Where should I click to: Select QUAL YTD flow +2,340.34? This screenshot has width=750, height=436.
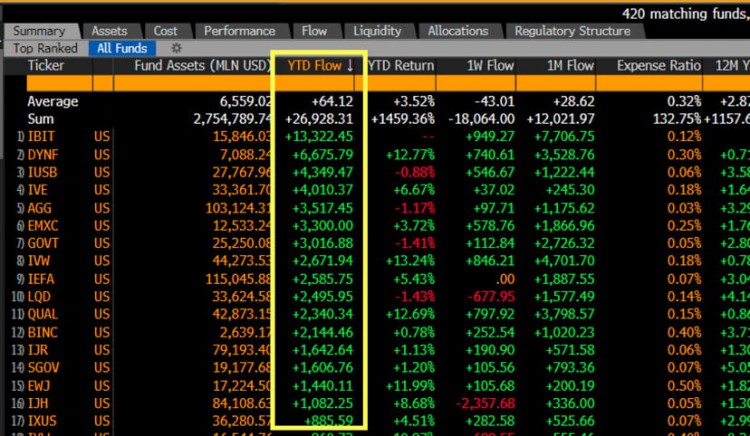[322, 314]
